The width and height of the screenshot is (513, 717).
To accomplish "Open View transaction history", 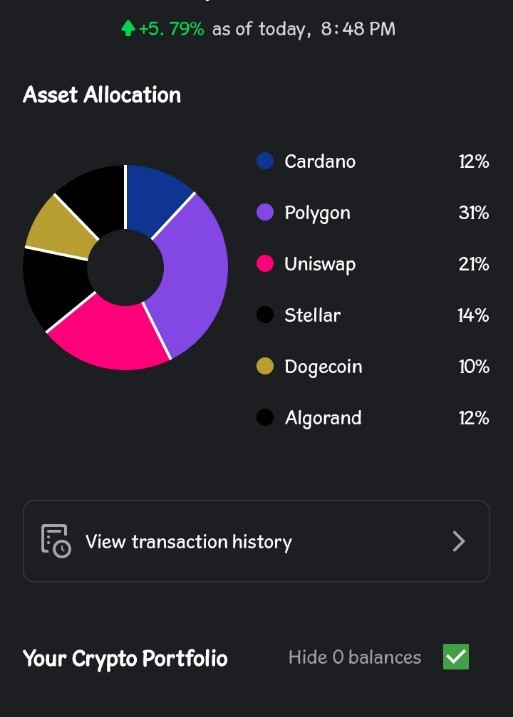I will pos(256,541).
